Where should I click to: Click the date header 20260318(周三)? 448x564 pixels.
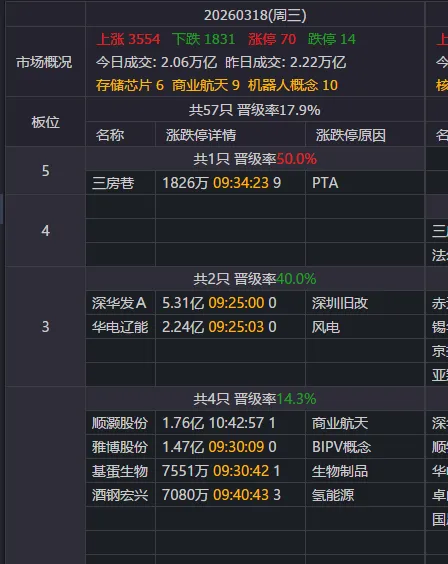pyautogui.click(x=255, y=15)
